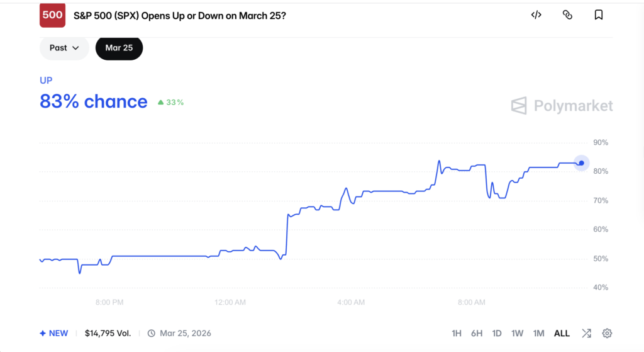
Task: Click the 8:00 PM axis label
Action: click(109, 302)
